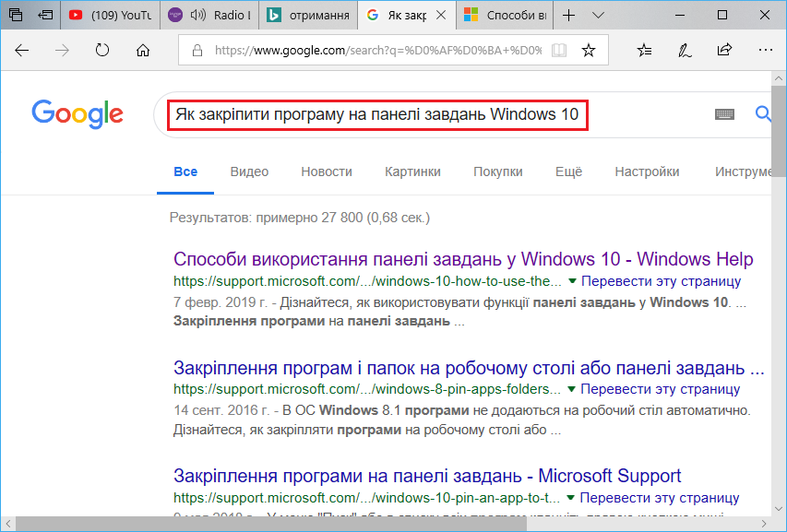787x532 pixels.
Task: Go forward with the forward arrow
Action: coord(62,50)
